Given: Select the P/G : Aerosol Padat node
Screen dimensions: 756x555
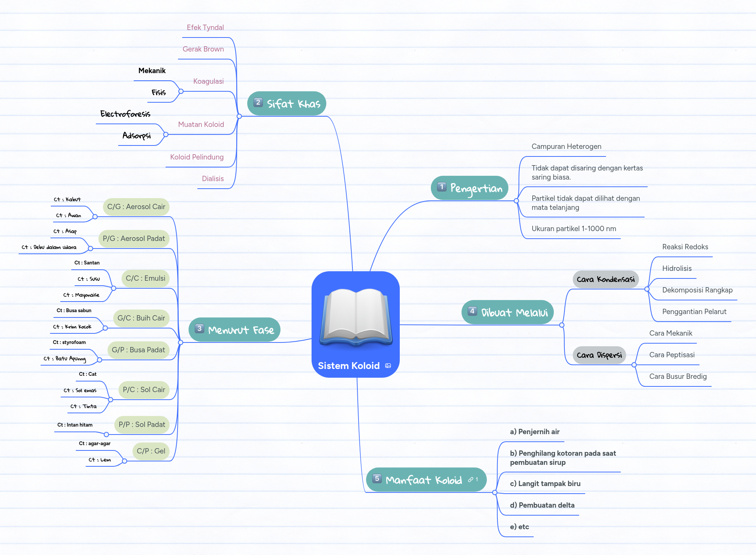Looking at the screenshot, I should (x=134, y=239).
